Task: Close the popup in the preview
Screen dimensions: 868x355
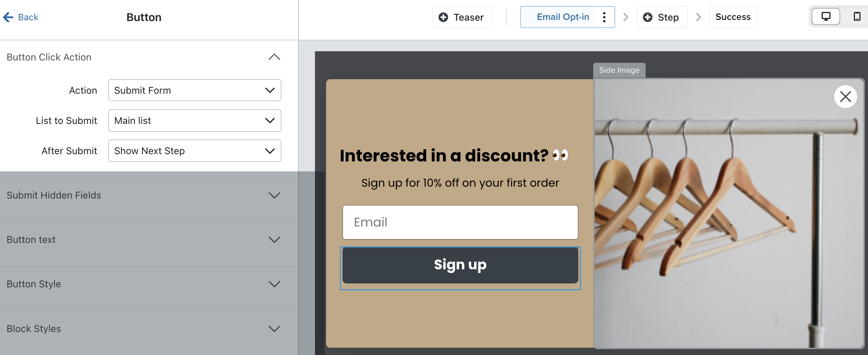Action: (845, 96)
